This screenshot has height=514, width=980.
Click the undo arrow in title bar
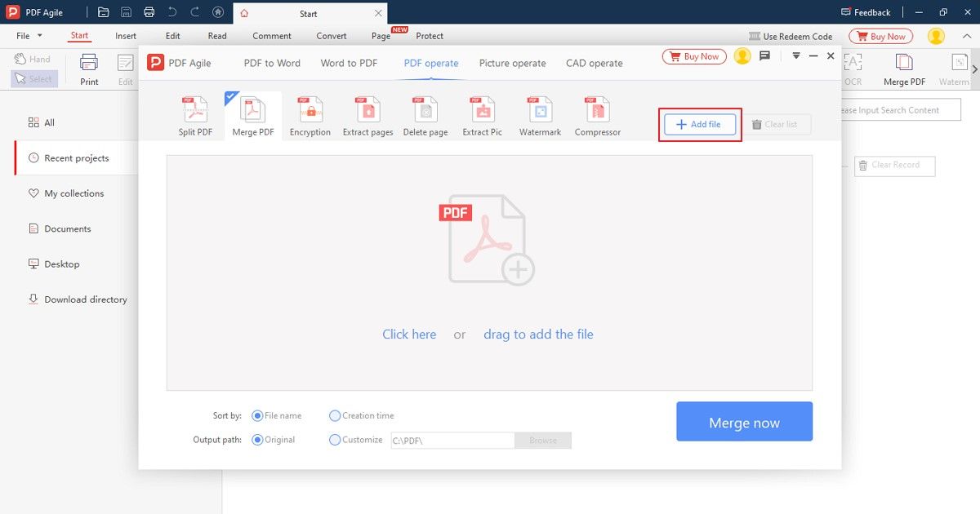coord(171,12)
